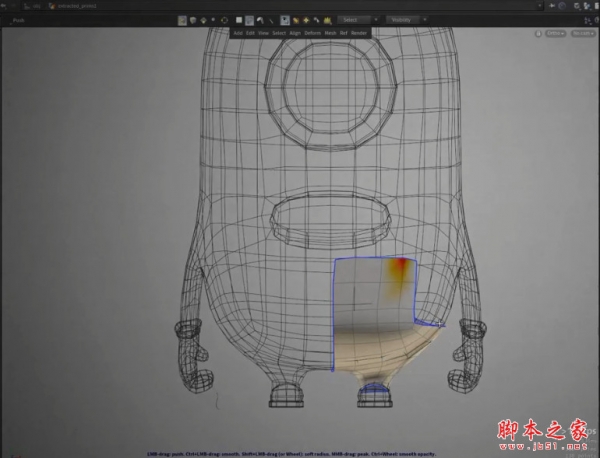This screenshot has height=458, width=600.
Task: Click the first yellow-highlighted selection mode icon
Action: click(182, 20)
